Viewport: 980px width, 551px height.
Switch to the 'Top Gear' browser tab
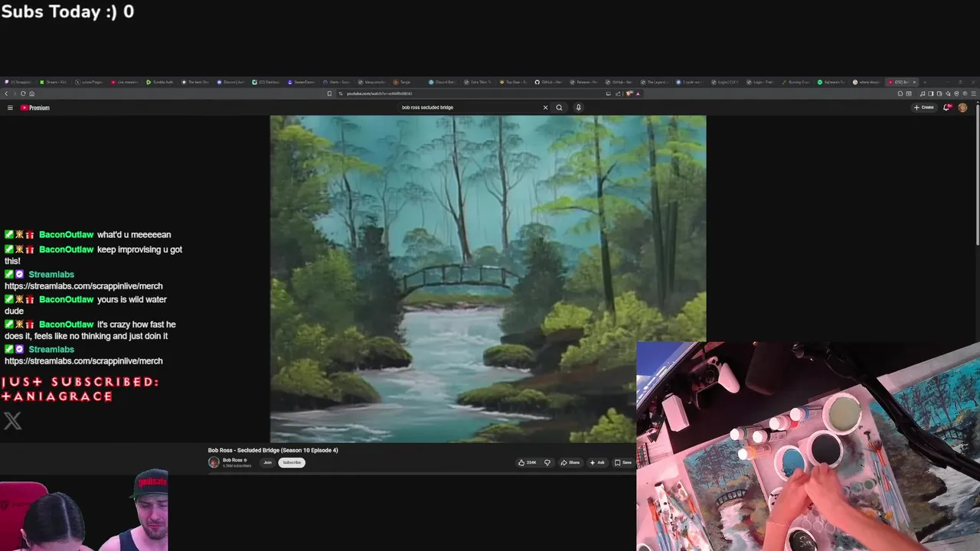coord(513,82)
